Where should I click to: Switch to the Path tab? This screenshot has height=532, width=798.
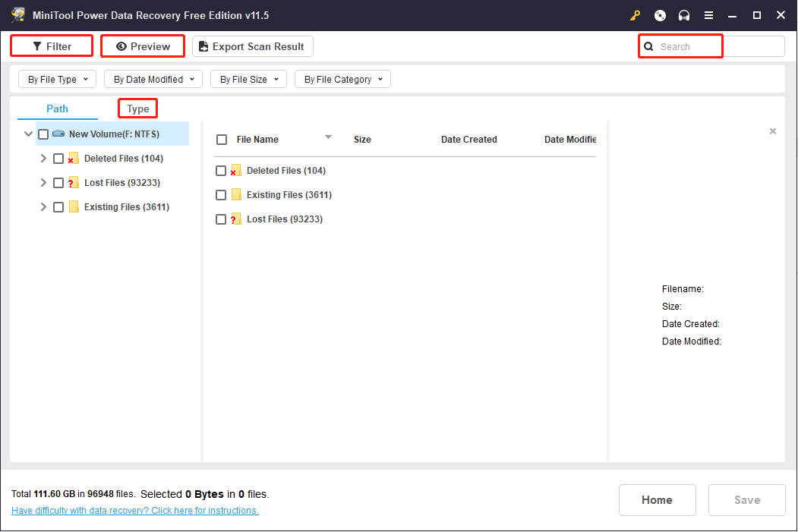click(57, 109)
